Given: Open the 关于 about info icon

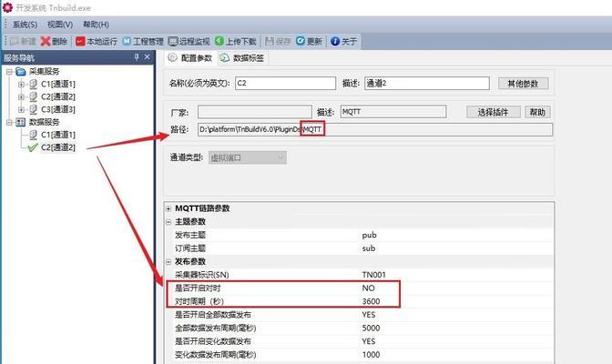Looking at the screenshot, I should click(x=335, y=41).
